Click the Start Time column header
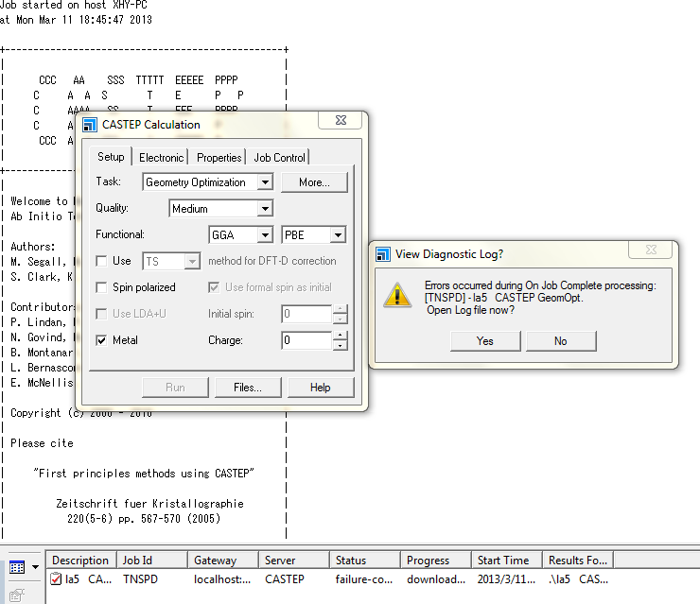This screenshot has height=604, width=700. point(507,560)
